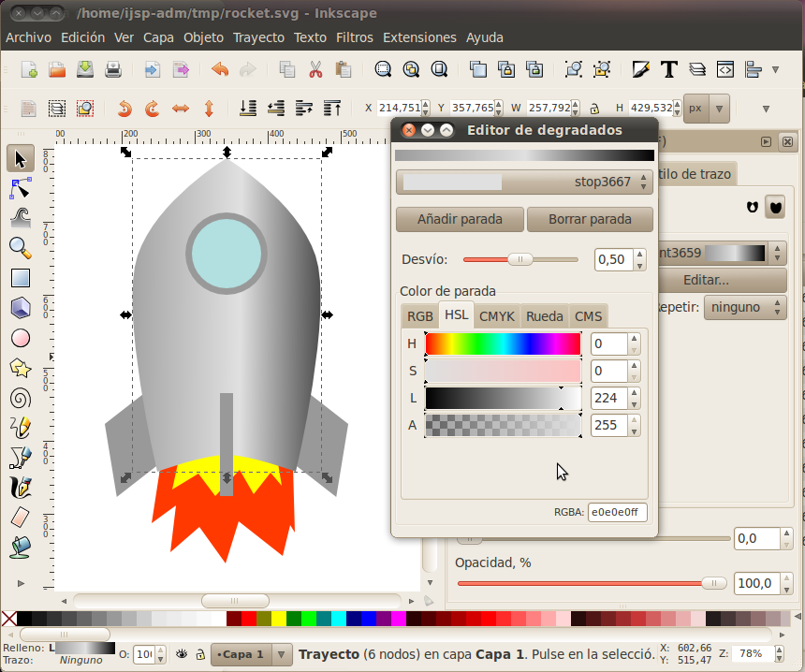Rotate selection 90 degrees counter-clockwise
This screenshot has width=805, height=672.
(x=124, y=109)
